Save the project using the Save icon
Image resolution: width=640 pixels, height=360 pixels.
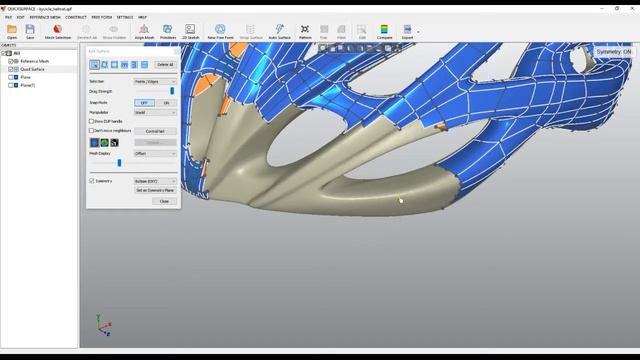pos(30,31)
